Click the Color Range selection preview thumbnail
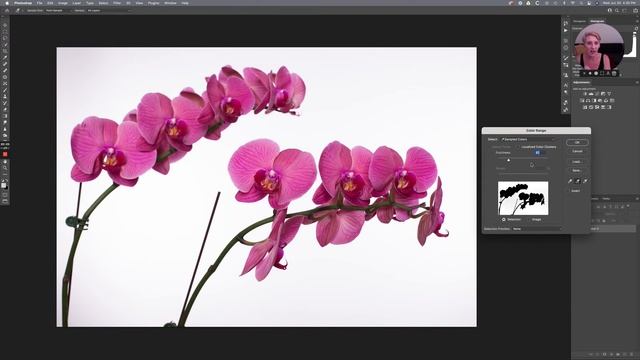The image size is (640, 360). click(x=523, y=198)
